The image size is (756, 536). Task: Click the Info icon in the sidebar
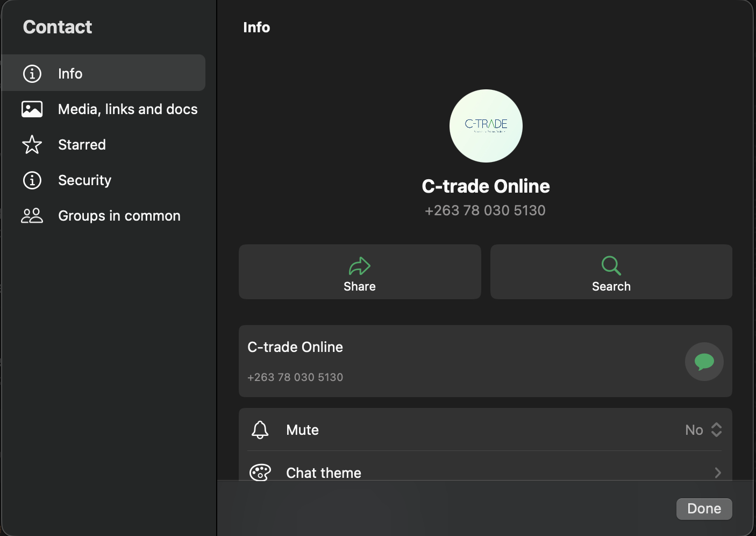click(32, 74)
